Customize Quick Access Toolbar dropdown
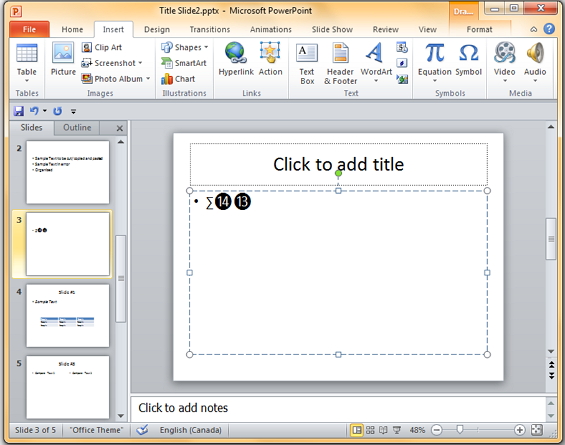The height and width of the screenshot is (445, 565). (x=74, y=111)
